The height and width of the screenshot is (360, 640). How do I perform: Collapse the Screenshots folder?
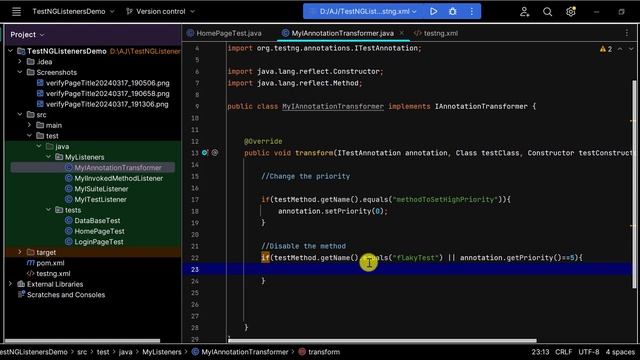click(20, 72)
